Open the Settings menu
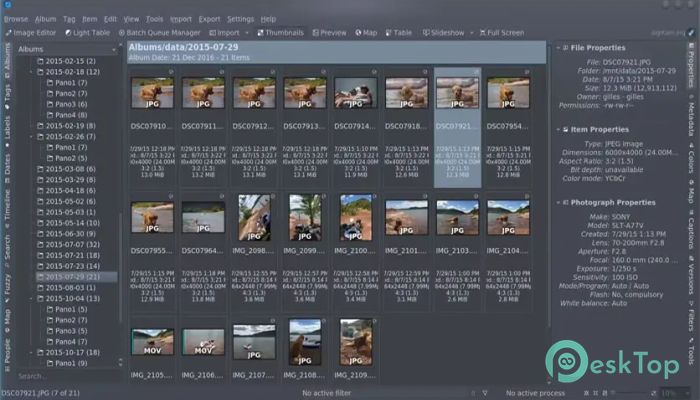The height and width of the screenshot is (400, 700). [240, 19]
